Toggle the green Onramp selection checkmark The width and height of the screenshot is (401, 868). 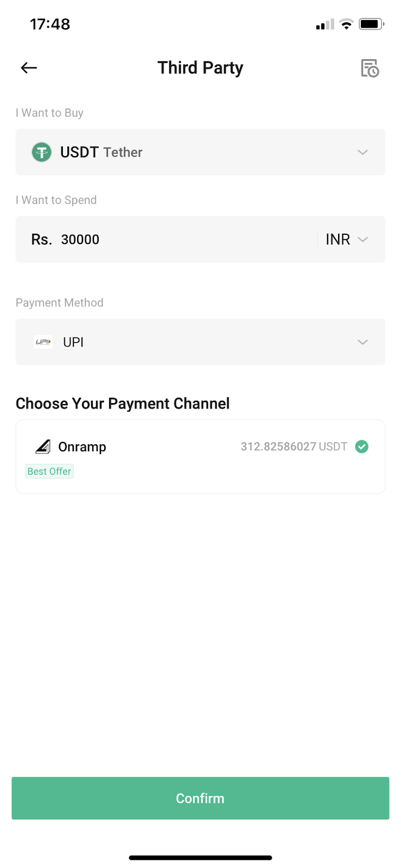click(362, 446)
